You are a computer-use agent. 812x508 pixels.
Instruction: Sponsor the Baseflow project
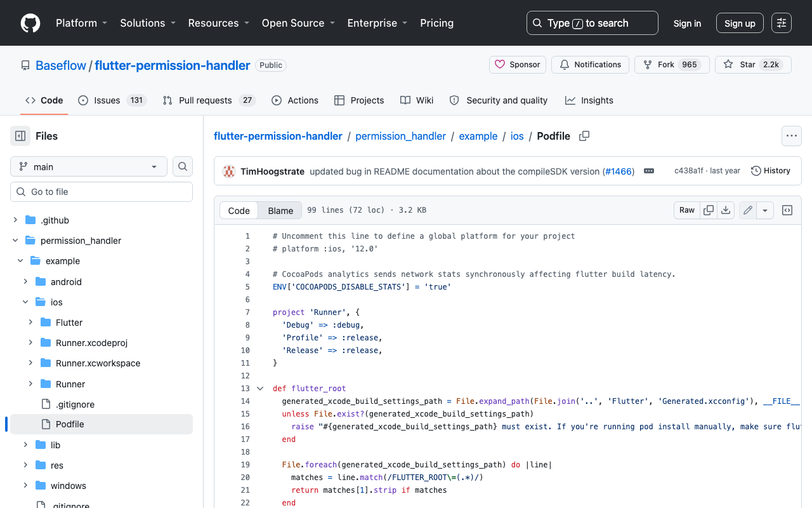pyautogui.click(x=518, y=65)
